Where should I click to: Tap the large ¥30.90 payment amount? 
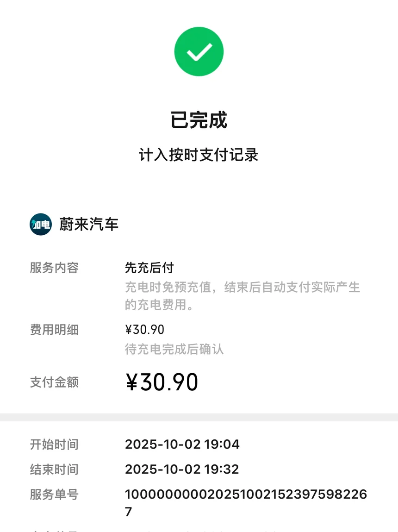pos(162,382)
